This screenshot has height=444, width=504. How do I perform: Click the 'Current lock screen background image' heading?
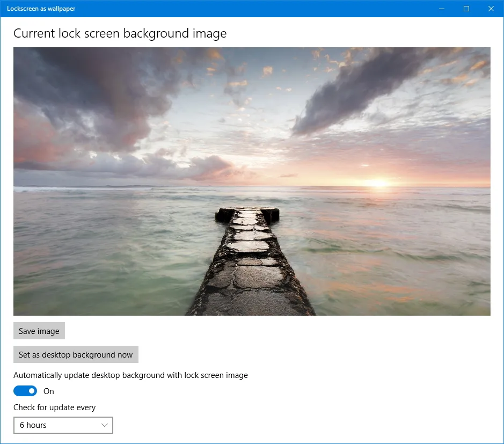120,33
